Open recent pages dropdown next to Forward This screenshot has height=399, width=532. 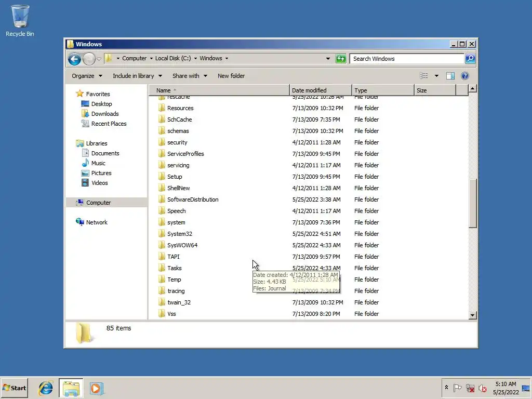click(x=99, y=59)
